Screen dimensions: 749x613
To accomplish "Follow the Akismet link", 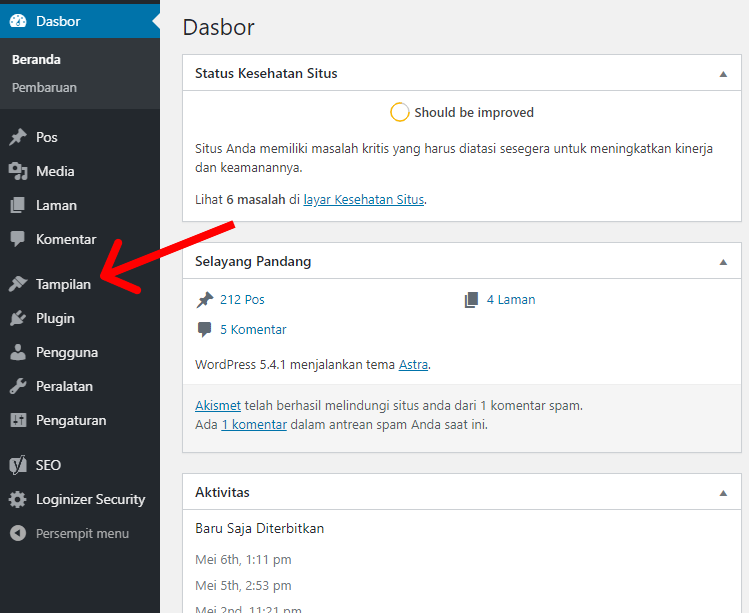I will (x=218, y=406).
